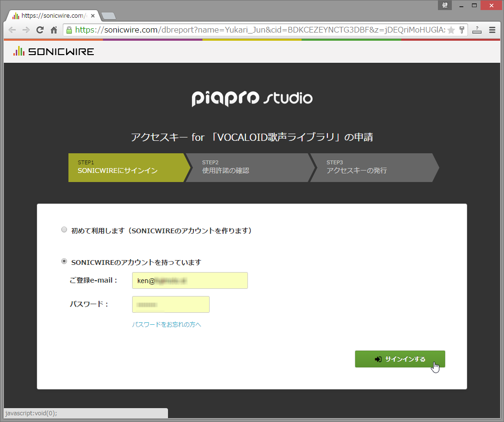Screen dimensions: 504x422
Task: Maximize the browser window
Action: pyautogui.click(x=474, y=5)
